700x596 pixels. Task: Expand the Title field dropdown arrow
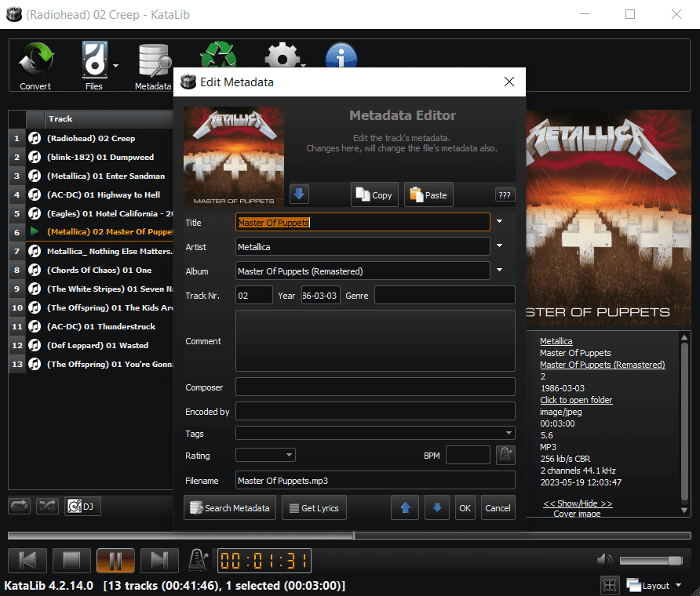click(500, 221)
